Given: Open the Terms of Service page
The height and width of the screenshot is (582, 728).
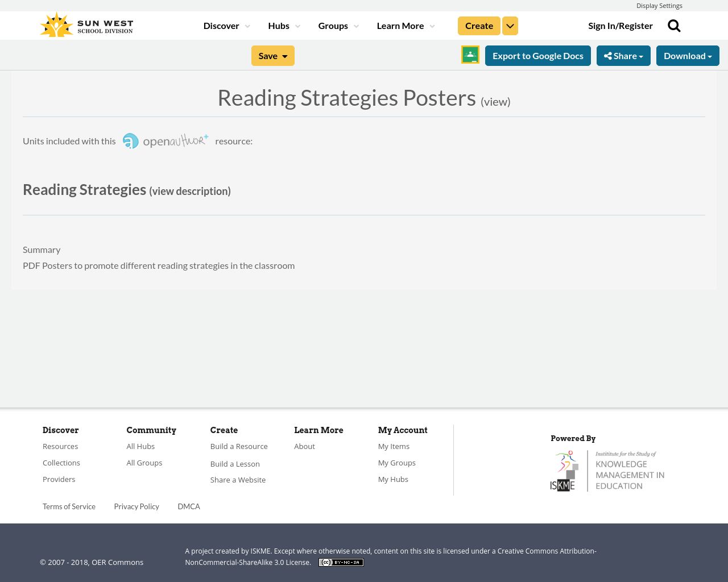Looking at the screenshot, I should 69,505.
